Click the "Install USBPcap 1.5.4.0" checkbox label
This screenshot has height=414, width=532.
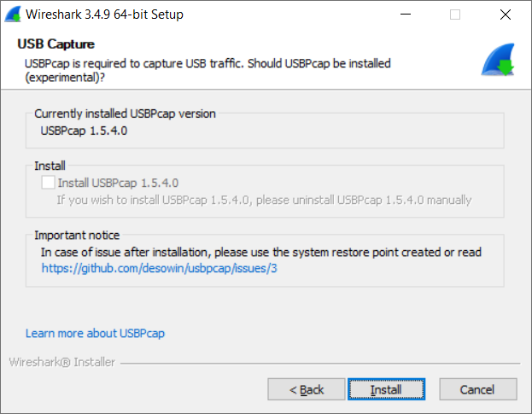[x=118, y=183]
